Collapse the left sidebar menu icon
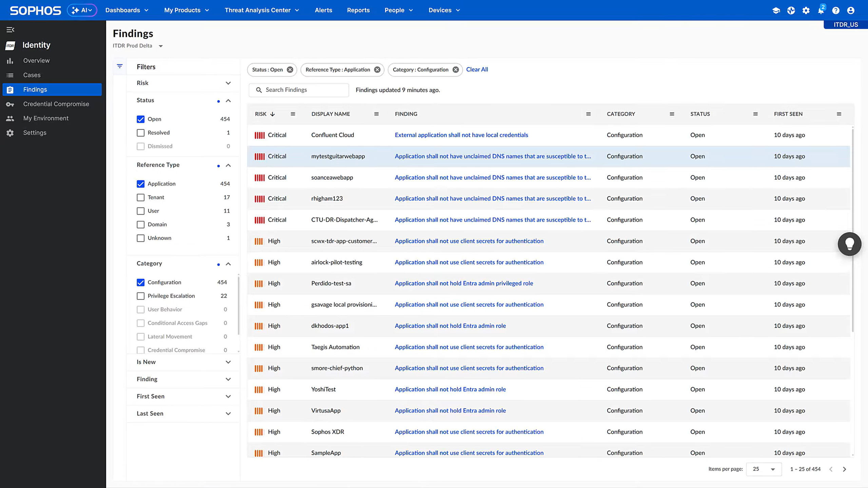The width and height of the screenshot is (868, 488). (10, 30)
